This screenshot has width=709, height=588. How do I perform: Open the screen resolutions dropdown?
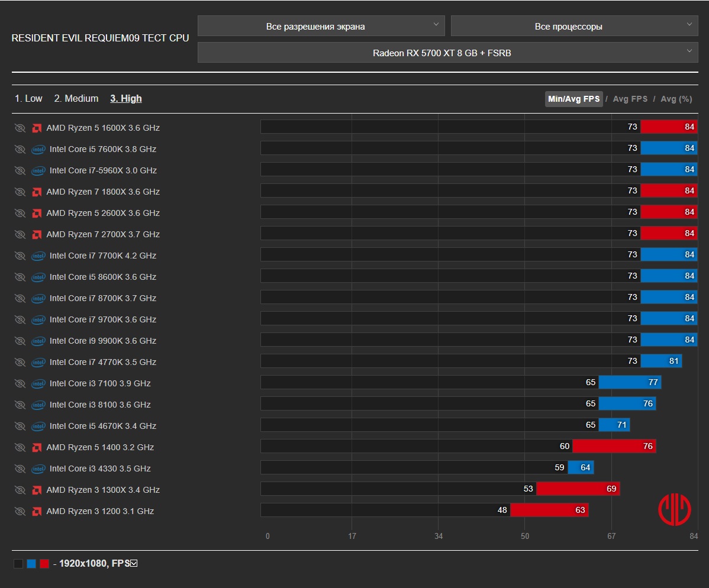[321, 26]
